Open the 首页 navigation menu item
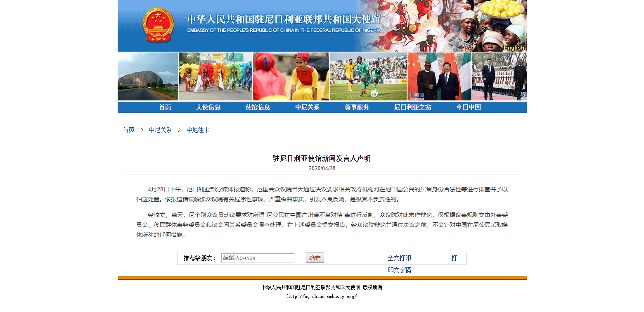This screenshot has height=312, width=644. coord(165,107)
